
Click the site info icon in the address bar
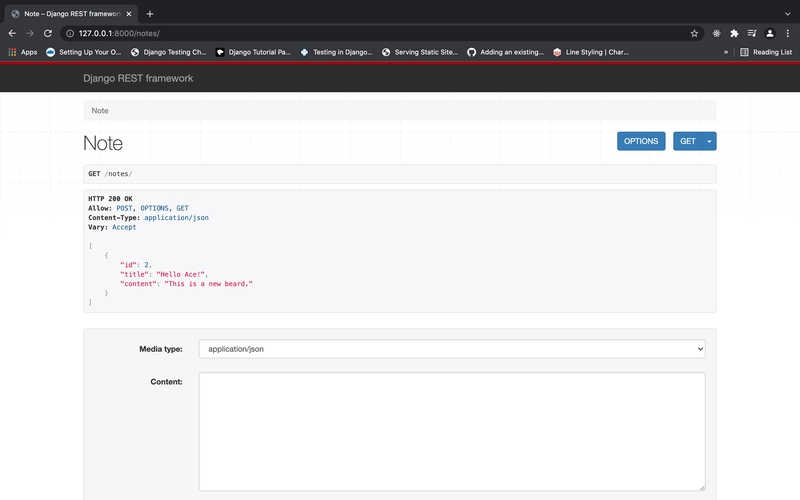point(70,33)
